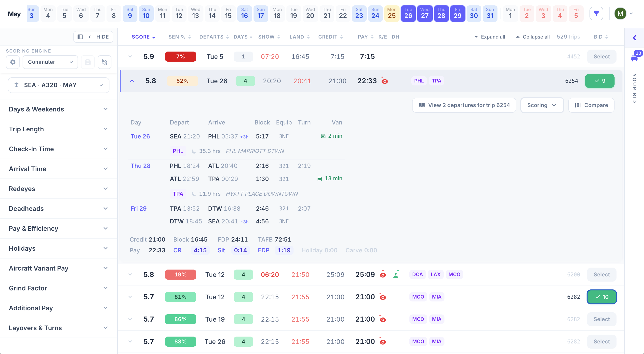The width and height of the screenshot is (644, 354).
Task: Open the Commuter scoring profile dropdown
Action: coord(50,62)
